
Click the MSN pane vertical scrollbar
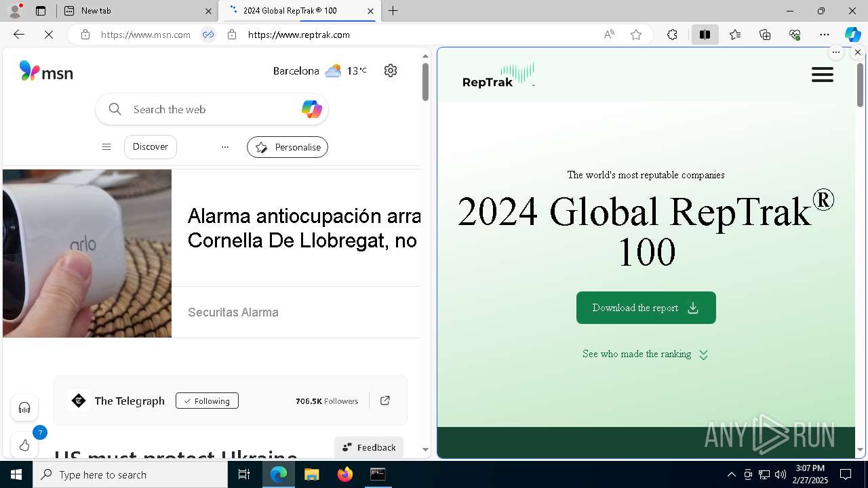(x=425, y=83)
